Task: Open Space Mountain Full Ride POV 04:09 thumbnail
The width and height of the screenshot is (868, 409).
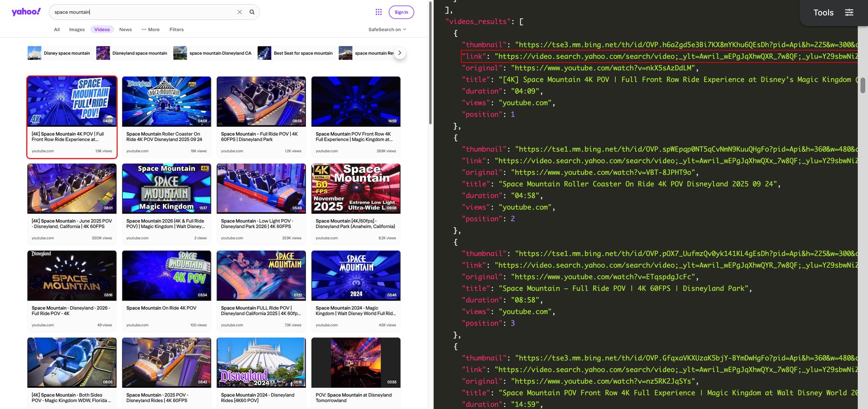Action: pyautogui.click(x=72, y=101)
